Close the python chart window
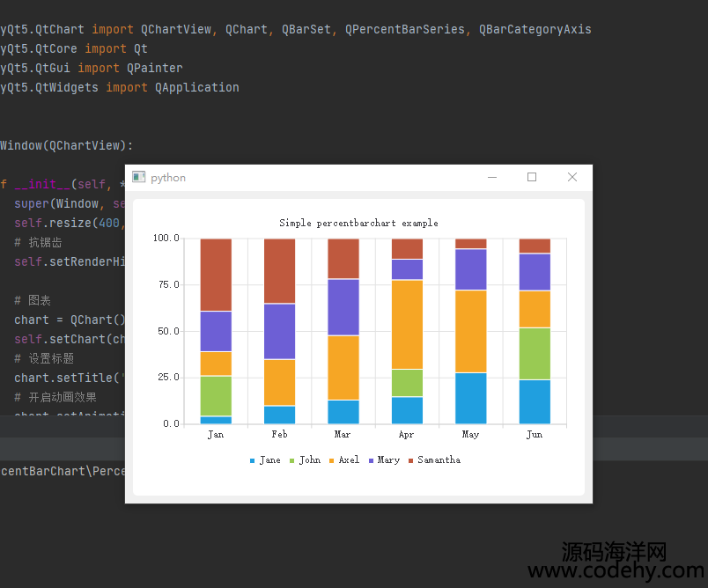 pyautogui.click(x=572, y=178)
